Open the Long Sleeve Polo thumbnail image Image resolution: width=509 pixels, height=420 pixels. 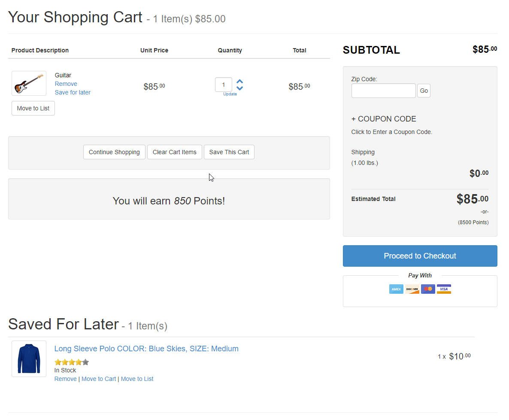[29, 359]
